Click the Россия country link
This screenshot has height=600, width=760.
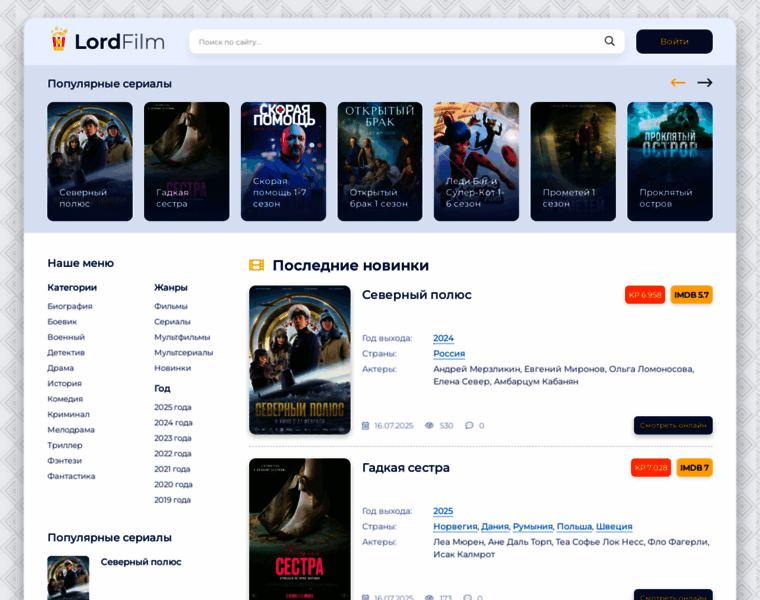(449, 354)
